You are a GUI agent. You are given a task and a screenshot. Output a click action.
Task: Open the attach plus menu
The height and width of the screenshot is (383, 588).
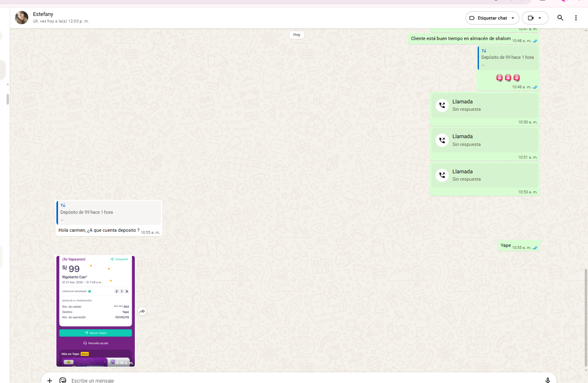coord(49,380)
